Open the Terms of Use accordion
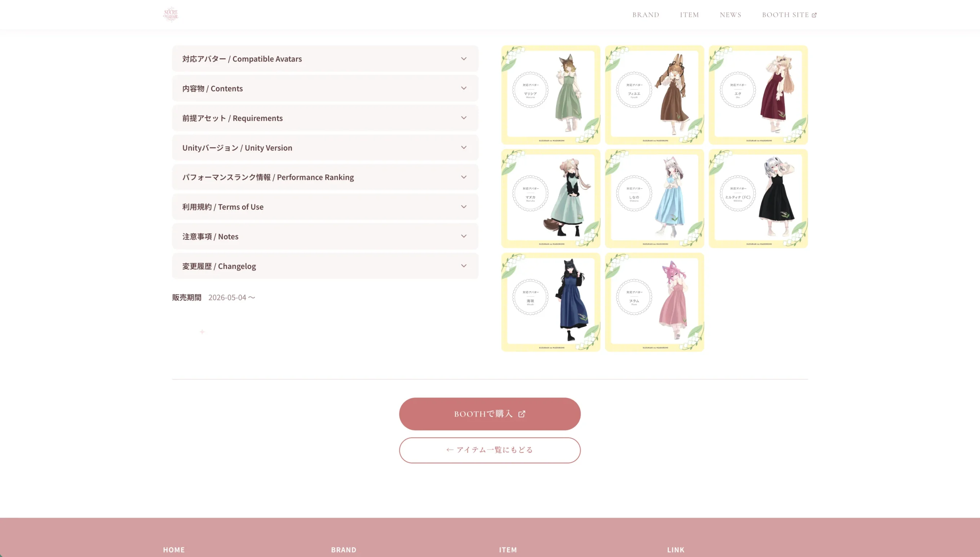The image size is (980, 557). pyautogui.click(x=325, y=207)
